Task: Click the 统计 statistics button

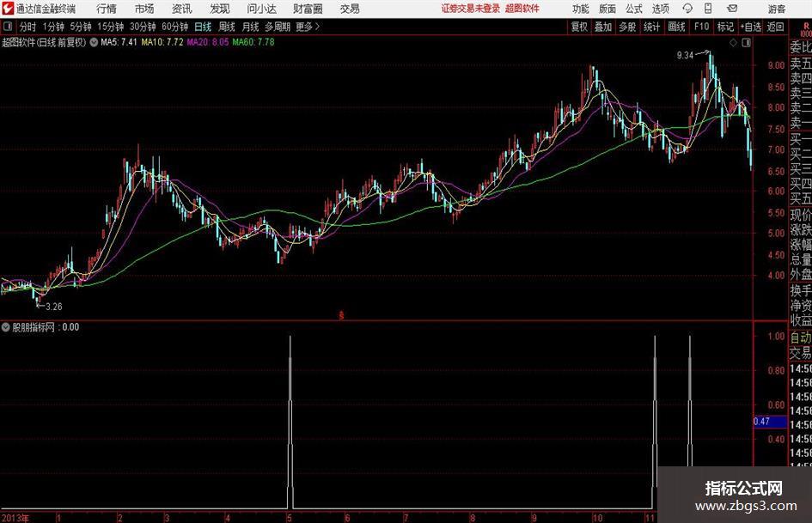Action: pyautogui.click(x=651, y=27)
